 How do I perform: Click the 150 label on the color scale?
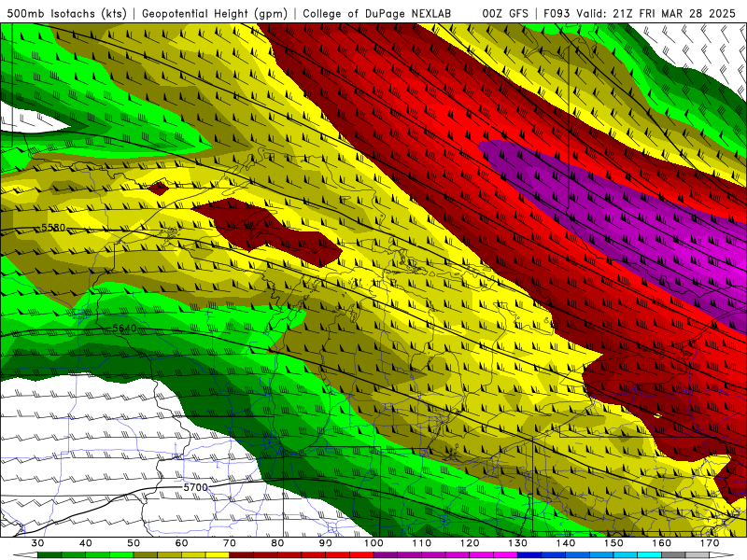pyautogui.click(x=613, y=543)
